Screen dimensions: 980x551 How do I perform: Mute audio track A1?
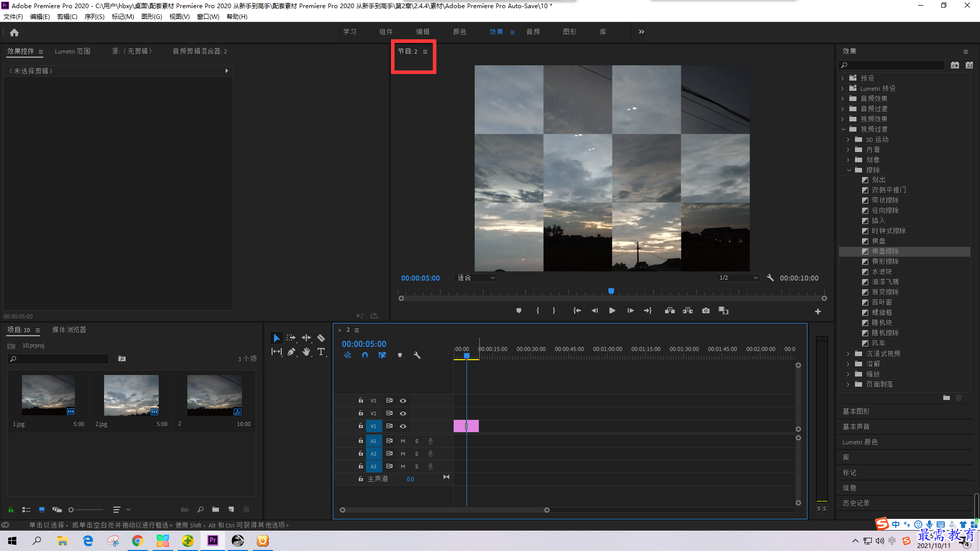click(403, 441)
